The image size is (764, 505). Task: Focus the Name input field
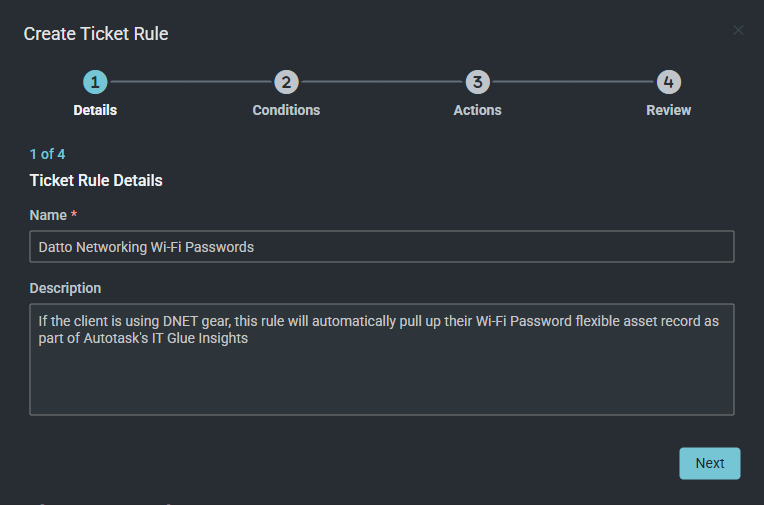pos(381,247)
